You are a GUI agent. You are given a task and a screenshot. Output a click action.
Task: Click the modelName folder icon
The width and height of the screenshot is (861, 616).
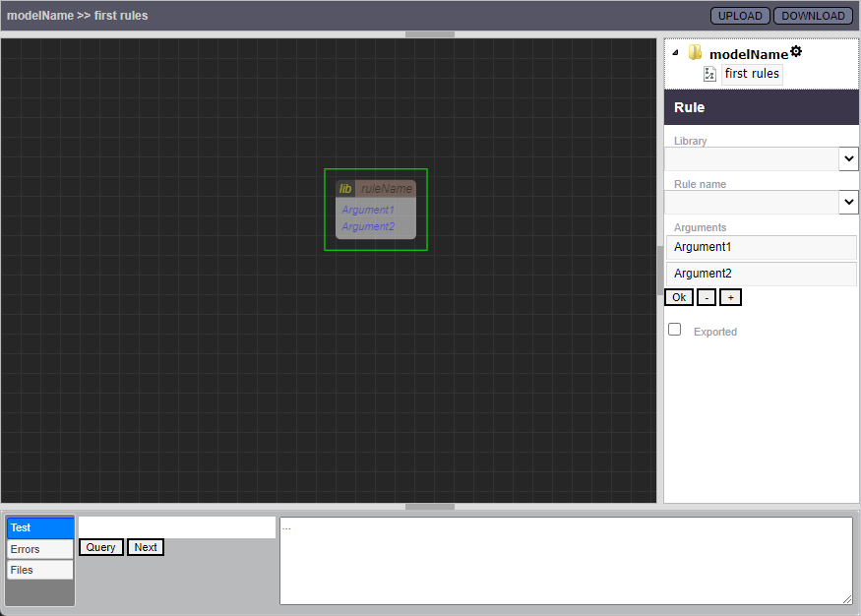695,53
